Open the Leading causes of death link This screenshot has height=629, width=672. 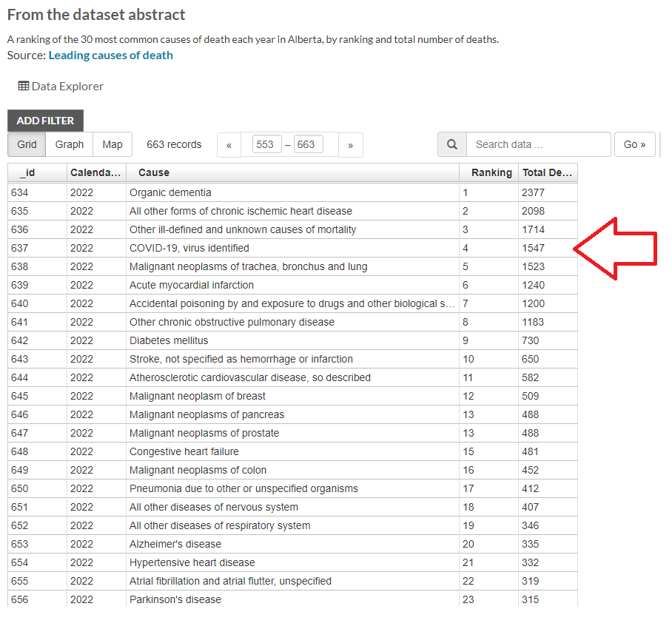(110, 55)
